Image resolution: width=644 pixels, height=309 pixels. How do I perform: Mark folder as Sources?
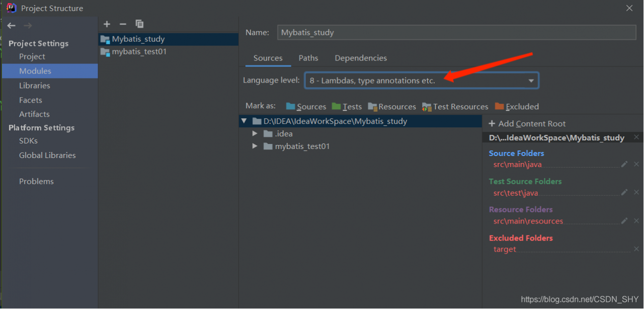click(x=306, y=107)
